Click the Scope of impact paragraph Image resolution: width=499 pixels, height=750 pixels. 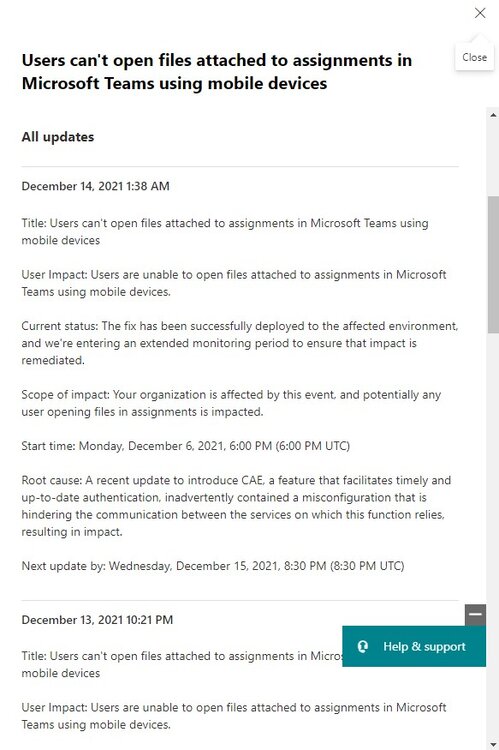(x=231, y=403)
